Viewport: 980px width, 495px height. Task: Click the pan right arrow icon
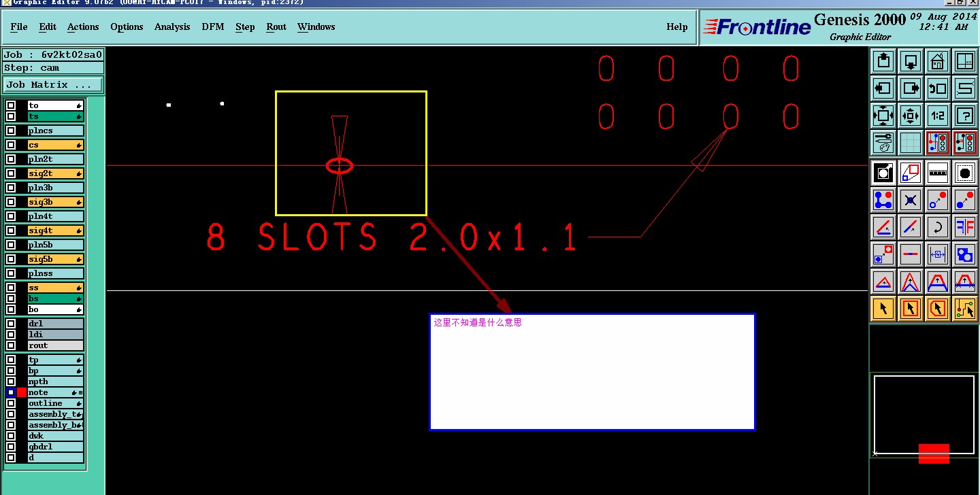click(x=911, y=88)
